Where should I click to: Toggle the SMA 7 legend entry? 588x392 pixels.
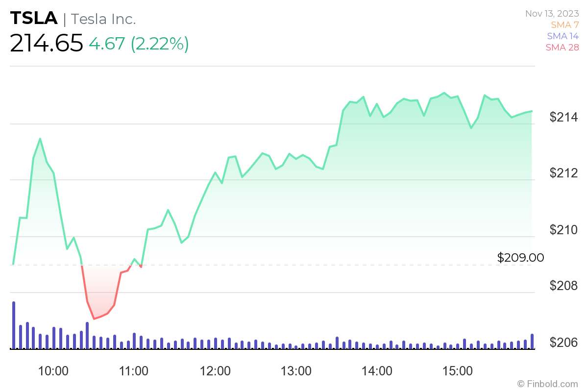coord(564,25)
